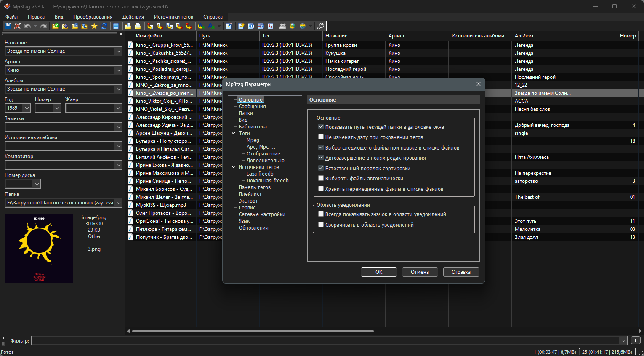This screenshot has width=644, height=356.
Task: Enable 'Не изменять дату при сохранении тегов'
Action: pyautogui.click(x=321, y=137)
